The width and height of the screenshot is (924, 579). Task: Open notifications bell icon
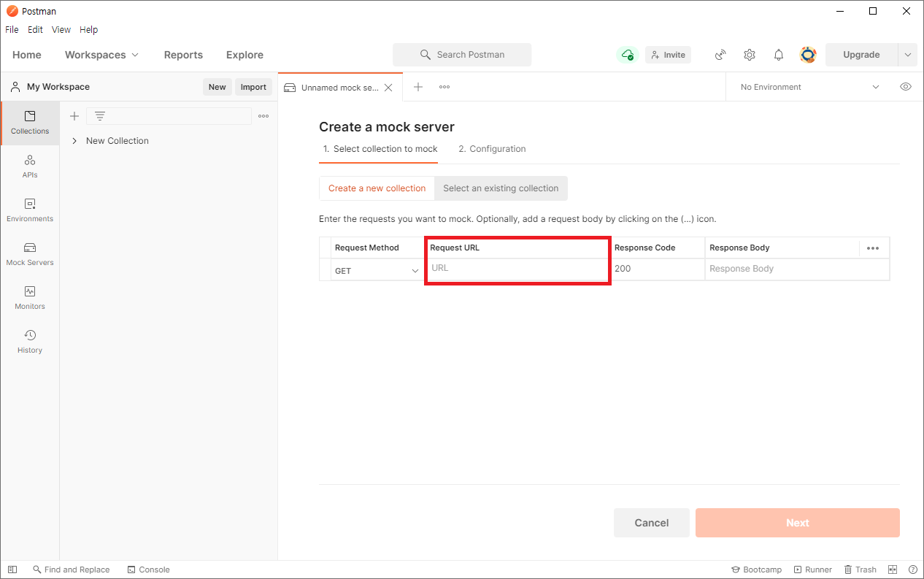779,55
